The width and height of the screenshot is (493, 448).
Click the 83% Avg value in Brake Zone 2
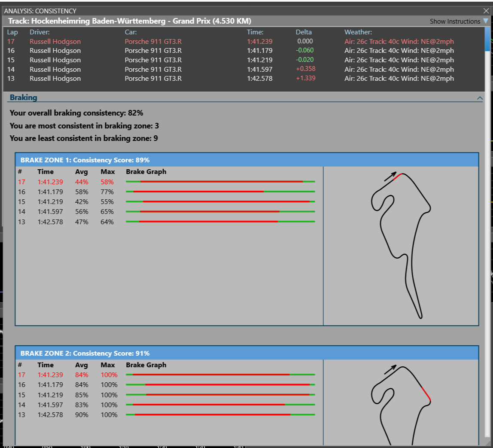tap(82, 405)
